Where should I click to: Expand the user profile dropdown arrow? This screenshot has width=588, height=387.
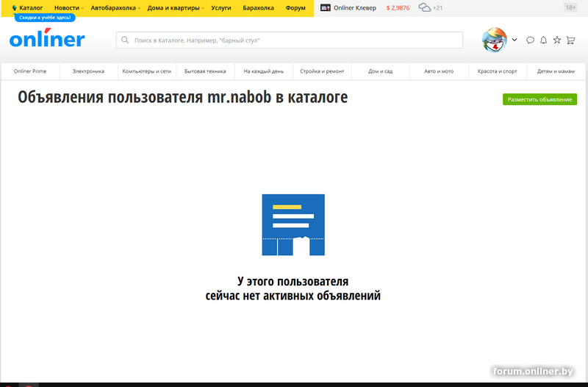(x=514, y=40)
